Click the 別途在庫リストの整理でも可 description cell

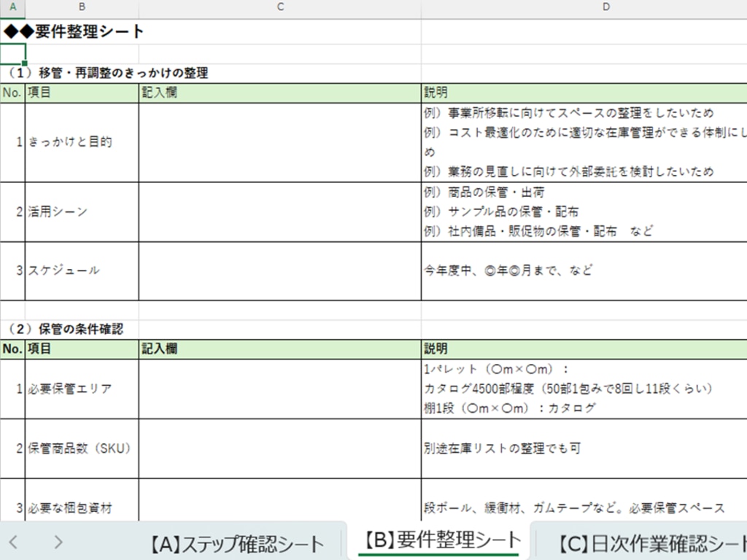coord(584,448)
